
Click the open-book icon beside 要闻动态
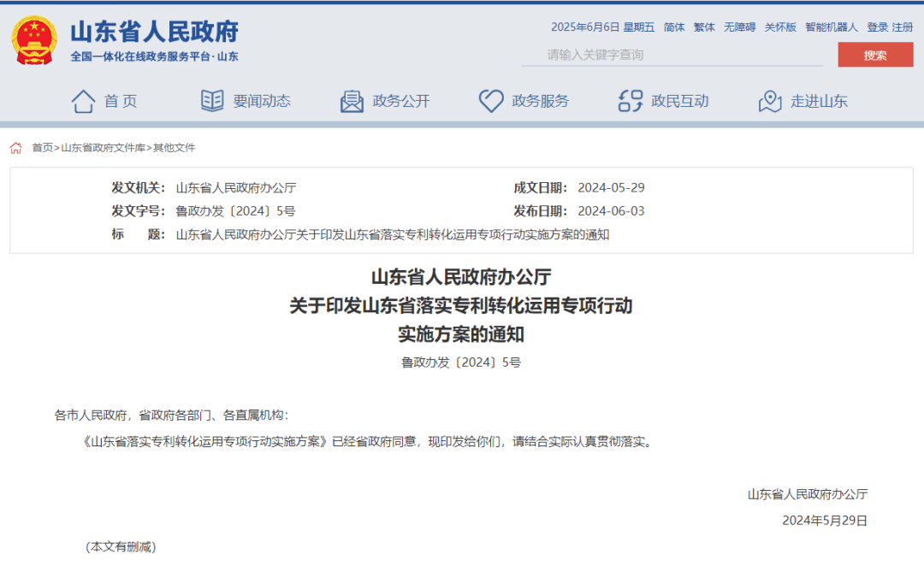click(212, 101)
